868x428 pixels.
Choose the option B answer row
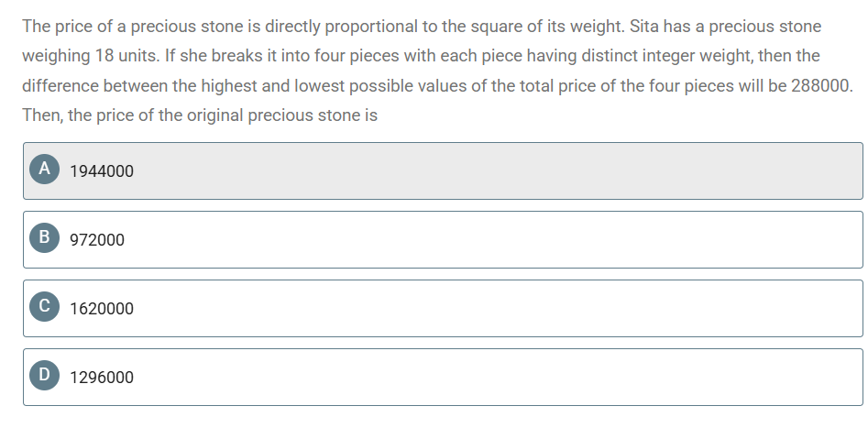(443, 239)
